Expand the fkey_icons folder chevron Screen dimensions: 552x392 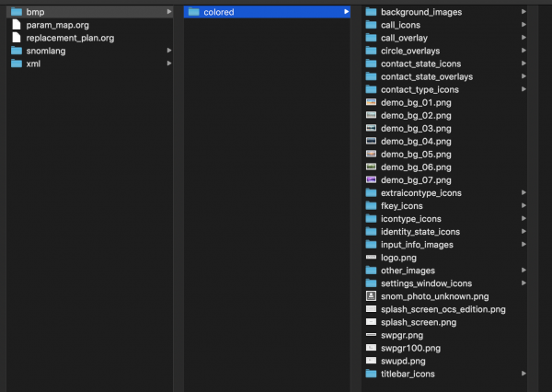[523, 206]
